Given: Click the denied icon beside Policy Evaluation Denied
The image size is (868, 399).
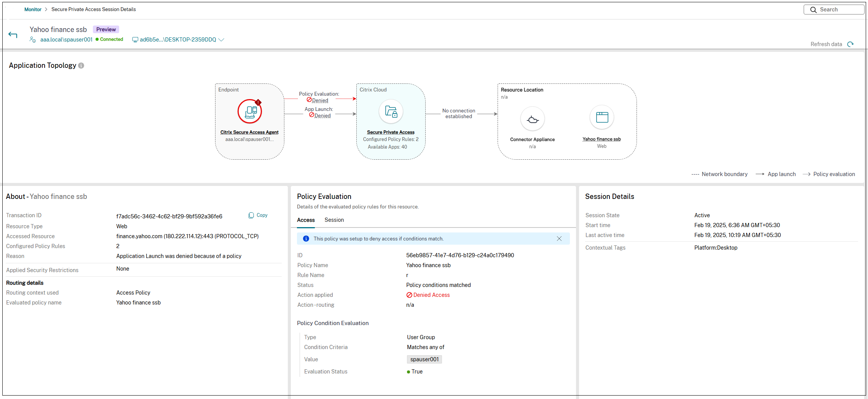Looking at the screenshot, I should coord(309,100).
